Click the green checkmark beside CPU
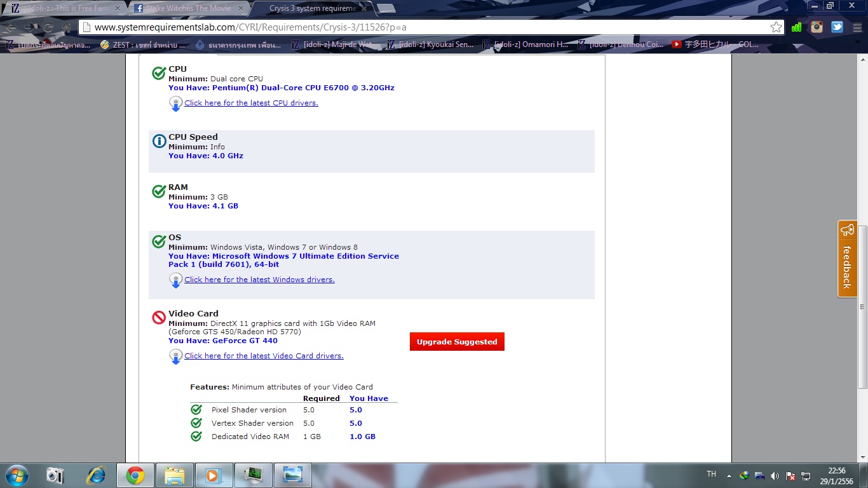Screen dimensions: 868x488 [x=159, y=73]
